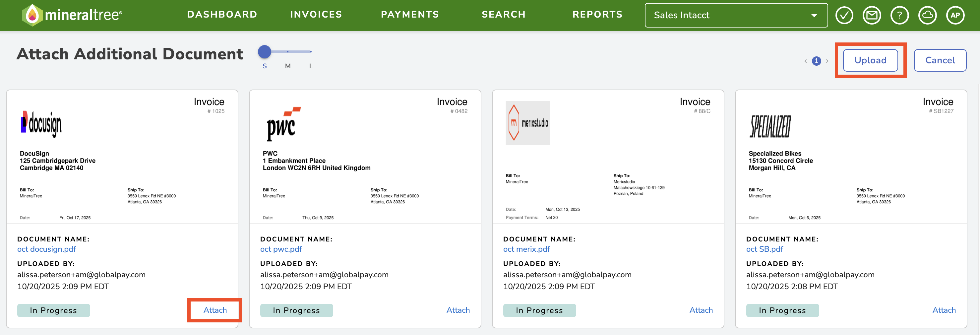Open the help question mark icon
The height and width of the screenshot is (335, 980).
coord(900,15)
